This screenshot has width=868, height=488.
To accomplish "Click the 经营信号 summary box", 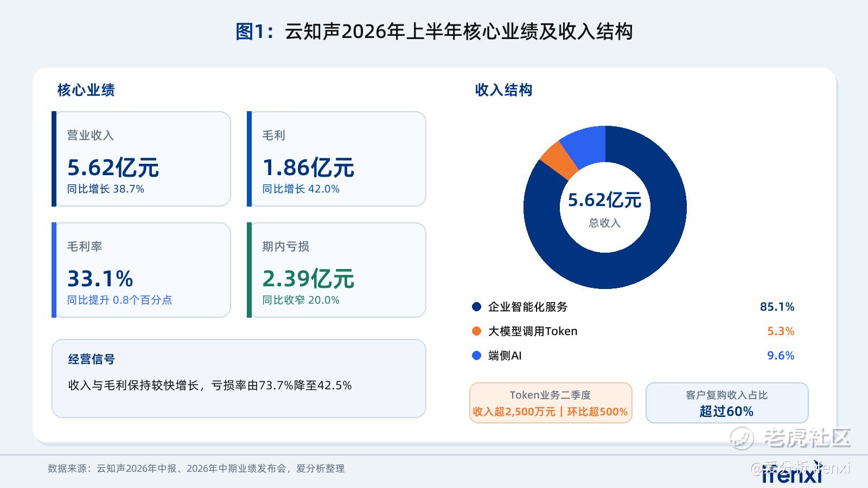I will tap(239, 378).
